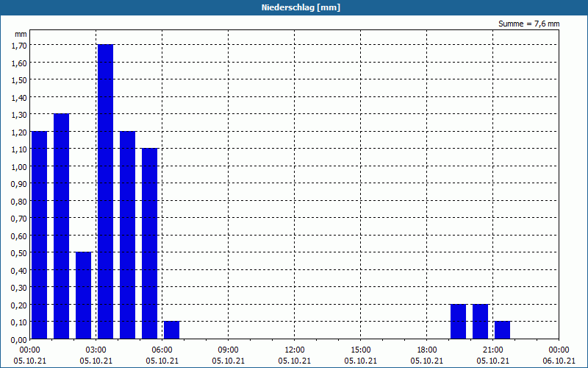Click the "05.10.21" date under 21:00
This screenshot has height=368, width=588.
492,361
